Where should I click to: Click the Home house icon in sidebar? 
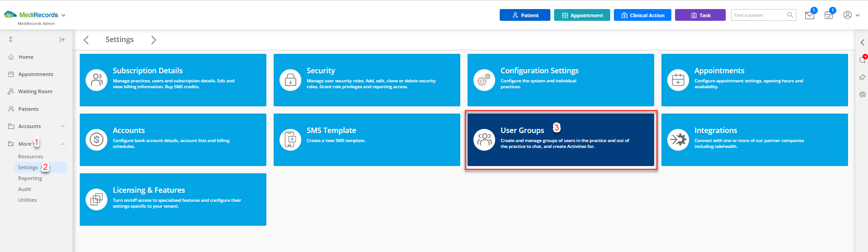coord(11,57)
